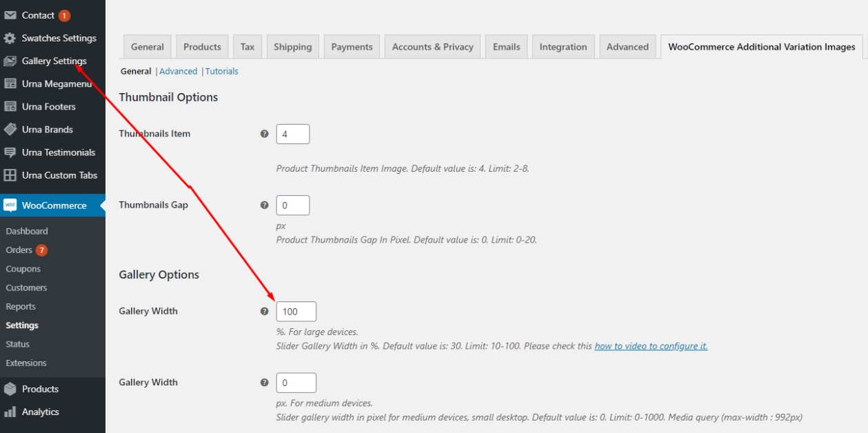This screenshot has height=433, width=868.
Task: Click help icon beside Thumbnails Gap
Action: (x=264, y=205)
